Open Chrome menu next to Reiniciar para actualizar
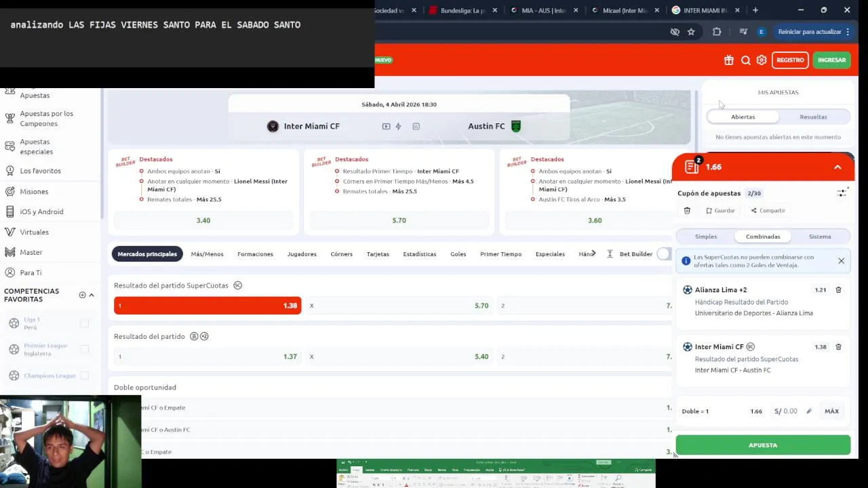This screenshot has width=868, height=488. point(848,32)
